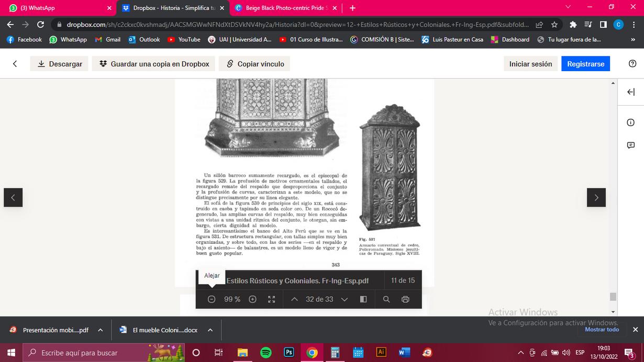The height and width of the screenshot is (362, 644).
Task: Open Luis Pasteur en Casa bookmark
Action: [x=452, y=39]
